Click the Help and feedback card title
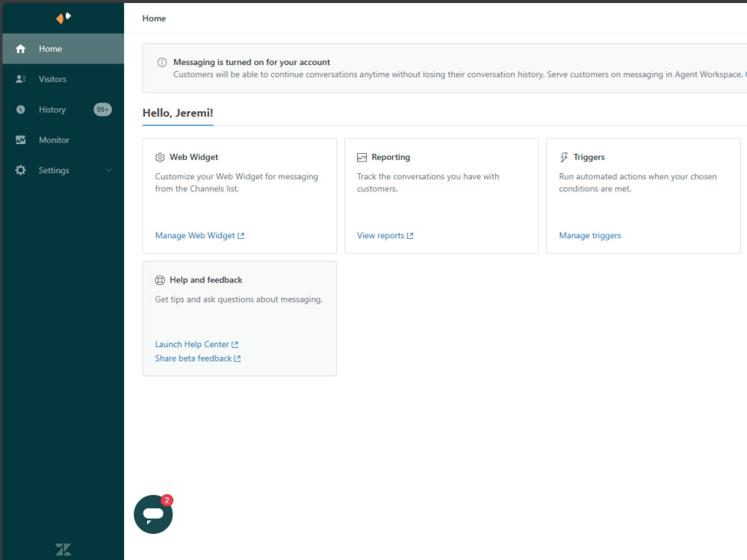The image size is (747, 560). coord(206,280)
